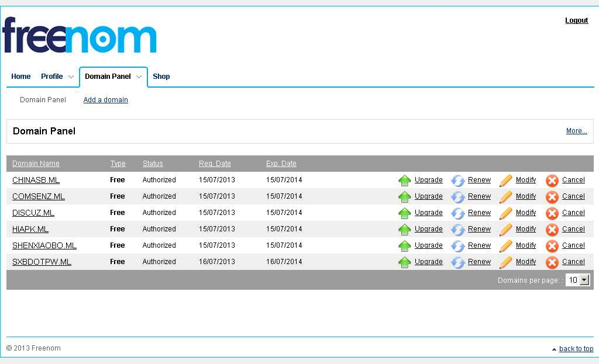Click the Renew icon for SXBDOTPW.ML
This screenshot has width=599, height=364.
[x=458, y=262]
